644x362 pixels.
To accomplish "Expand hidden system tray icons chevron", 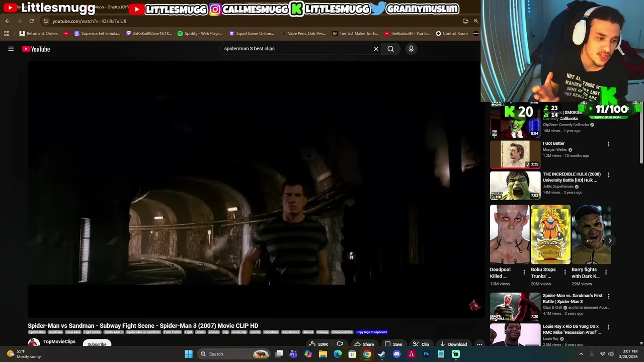I will (581, 354).
